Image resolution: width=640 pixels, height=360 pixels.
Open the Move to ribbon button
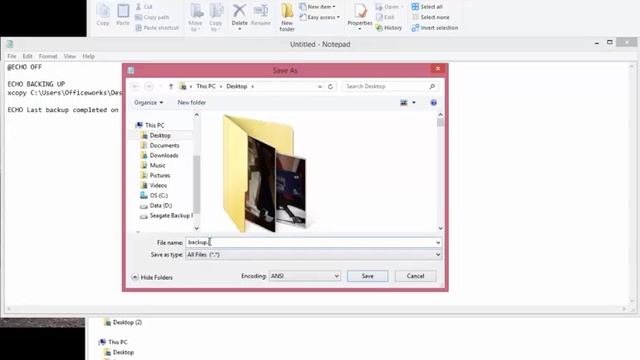pos(196,17)
